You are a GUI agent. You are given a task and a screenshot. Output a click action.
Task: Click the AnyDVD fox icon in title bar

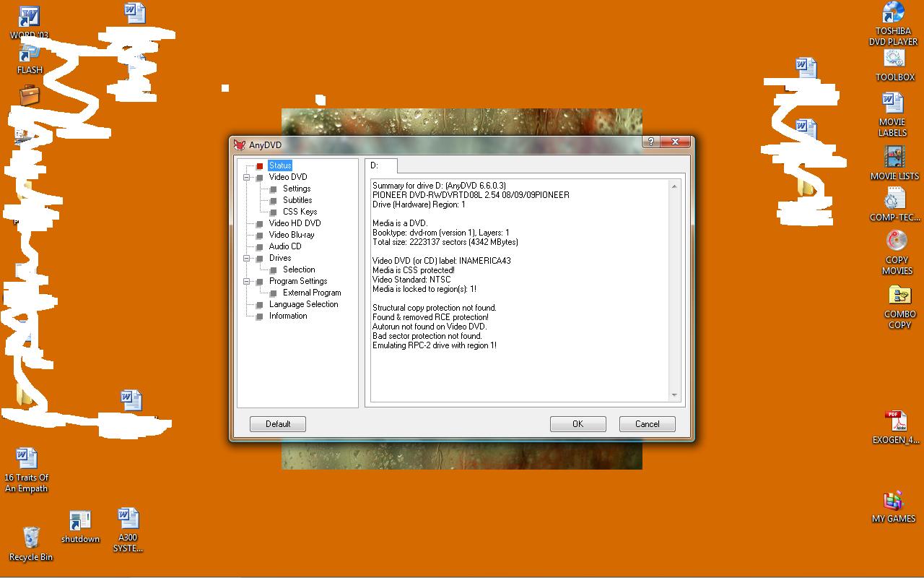click(x=240, y=144)
